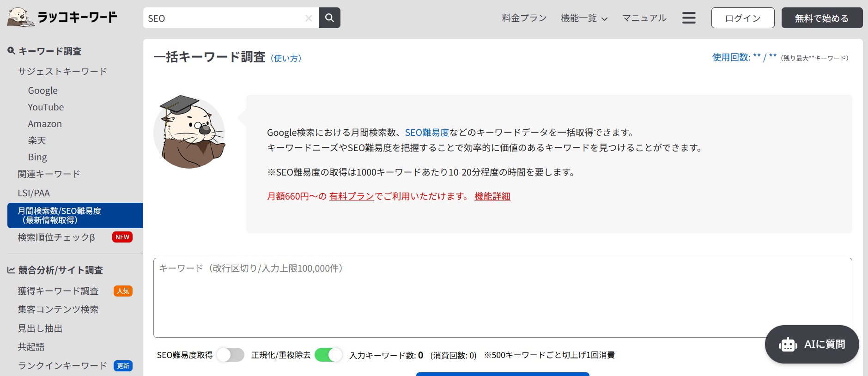Open the 機能詳細 link
This screenshot has width=868, height=376.
(x=492, y=196)
